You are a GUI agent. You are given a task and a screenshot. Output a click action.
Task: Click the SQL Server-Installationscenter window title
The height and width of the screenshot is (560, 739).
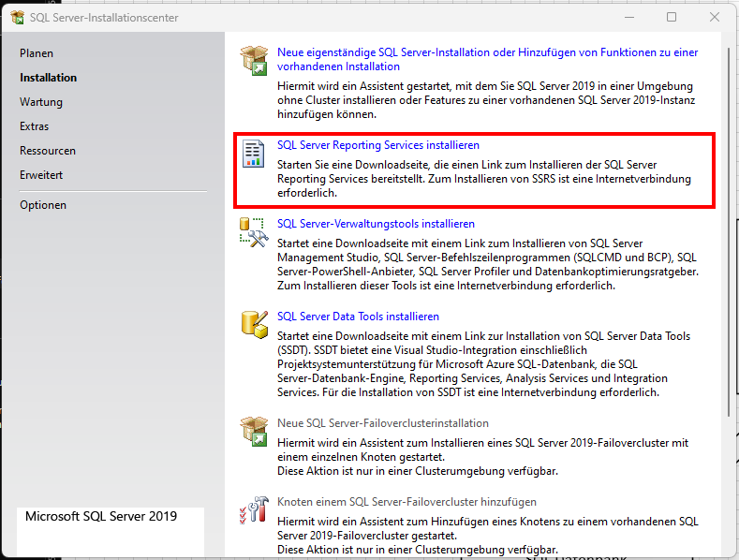pos(104,18)
